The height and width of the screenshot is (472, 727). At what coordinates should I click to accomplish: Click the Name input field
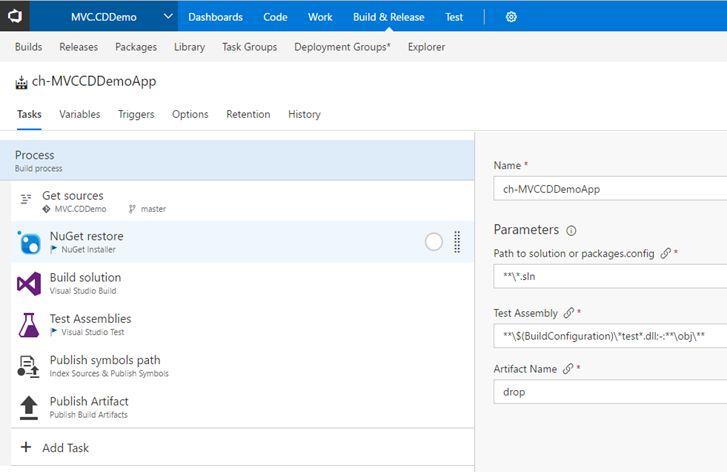[610, 189]
